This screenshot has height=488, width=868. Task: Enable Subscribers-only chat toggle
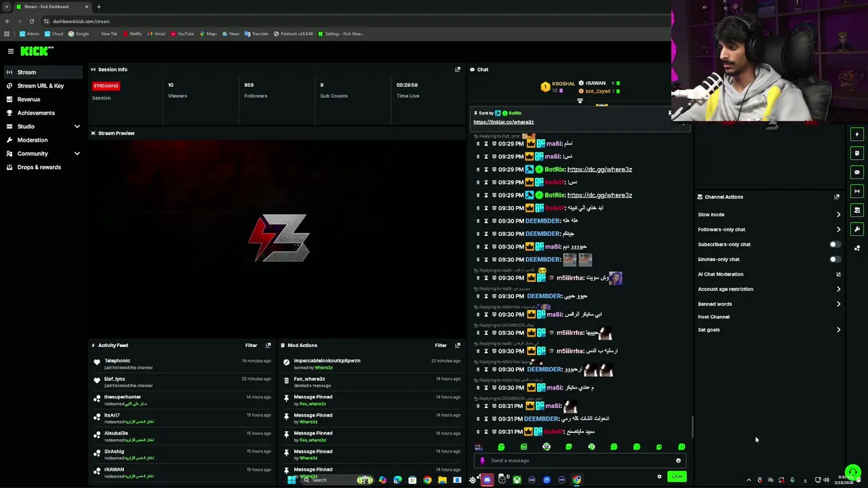coord(835,244)
